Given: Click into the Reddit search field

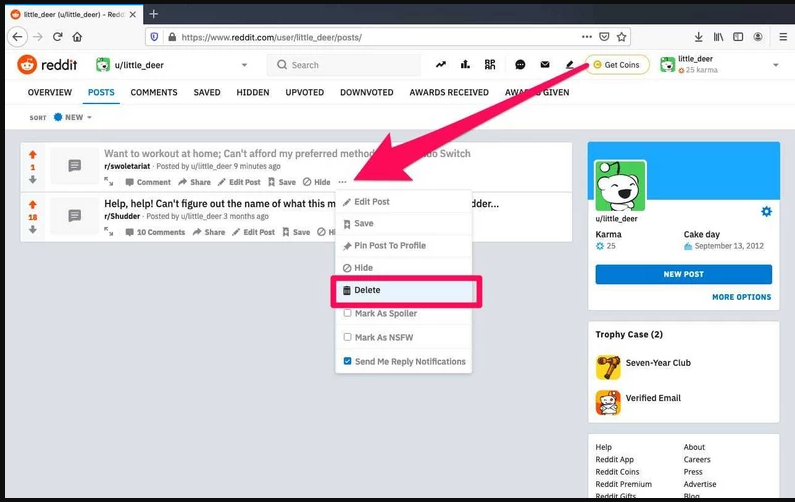Looking at the screenshot, I should pos(350,65).
